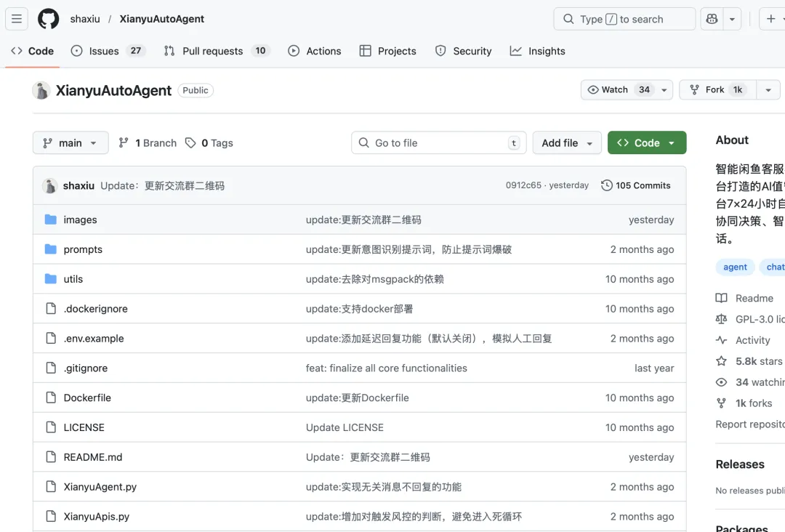Screen dimensions: 785x532
Task: Click the prompts folder icon
Action: (x=51, y=249)
